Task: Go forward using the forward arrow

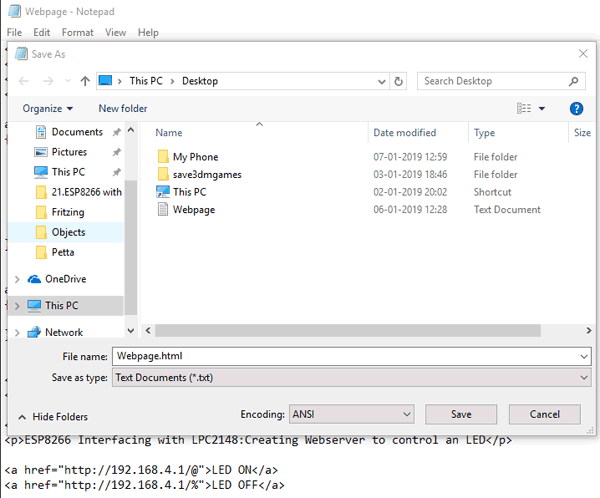Action: [48, 81]
